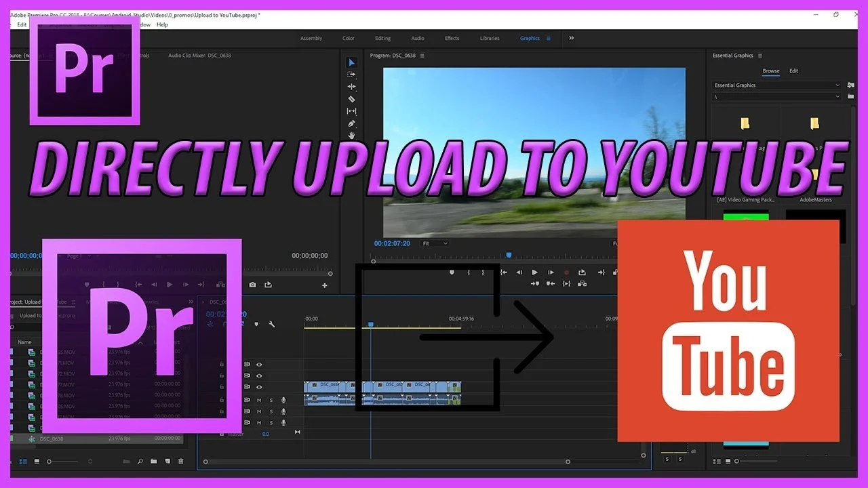Image resolution: width=868 pixels, height=488 pixels.
Task: Open the Edit tab in Essential Graphics
Action: 793,70
